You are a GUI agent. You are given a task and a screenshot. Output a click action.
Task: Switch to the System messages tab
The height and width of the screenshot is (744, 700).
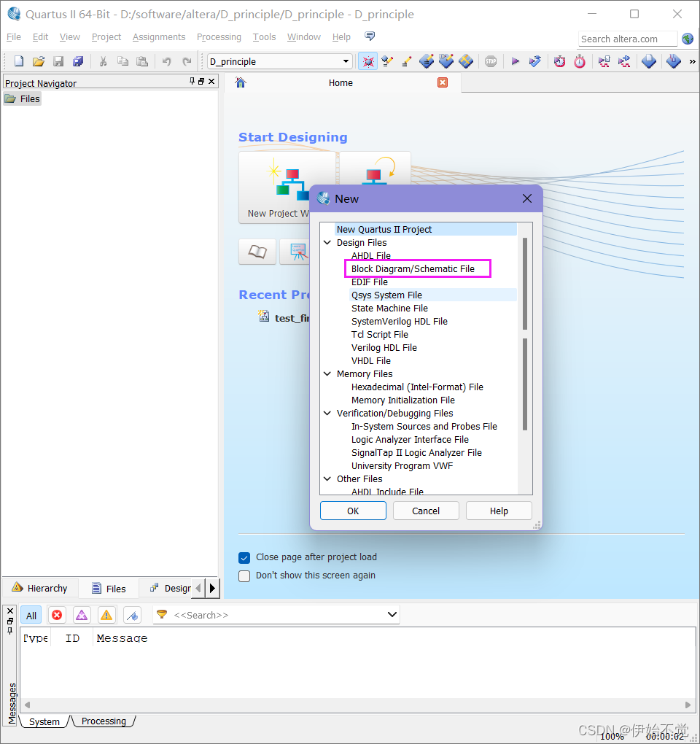click(44, 721)
